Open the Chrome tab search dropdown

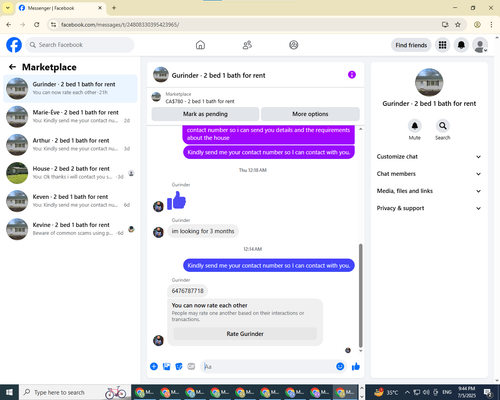pyautogui.click(x=8, y=8)
